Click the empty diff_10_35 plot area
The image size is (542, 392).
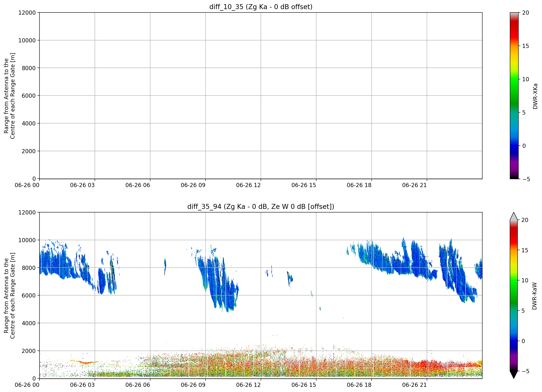click(x=261, y=96)
